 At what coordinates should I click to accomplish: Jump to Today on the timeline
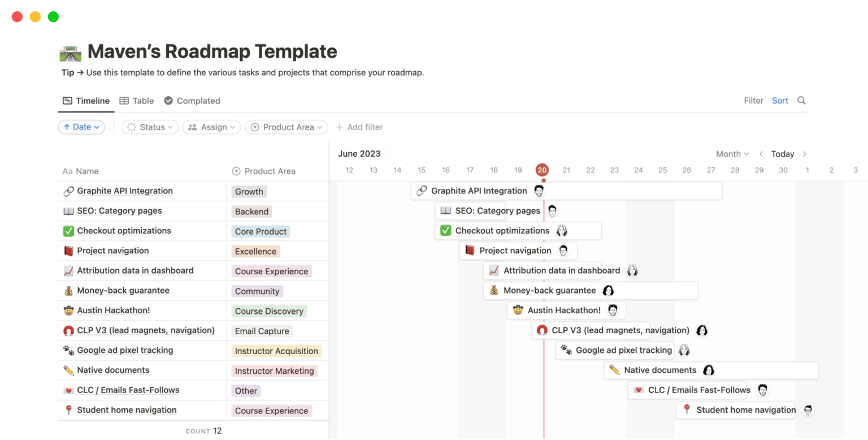pyautogui.click(x=782, y=153)
